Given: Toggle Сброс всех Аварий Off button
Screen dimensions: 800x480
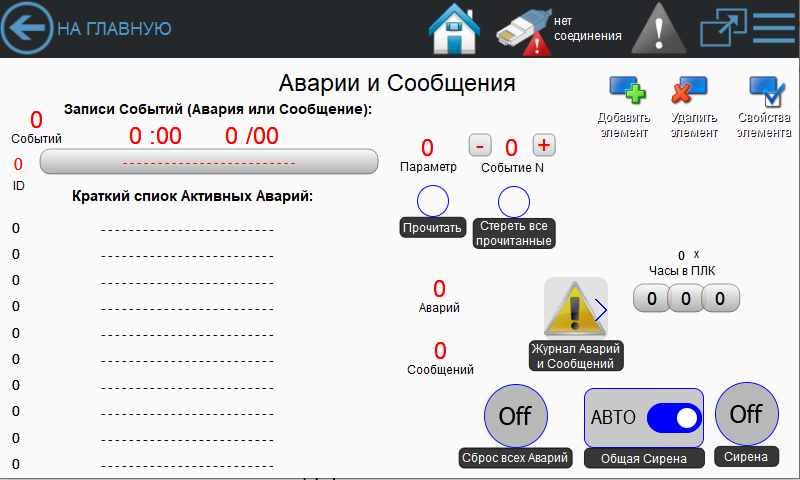Looking at the screenshot, I should tap(515, 416).
